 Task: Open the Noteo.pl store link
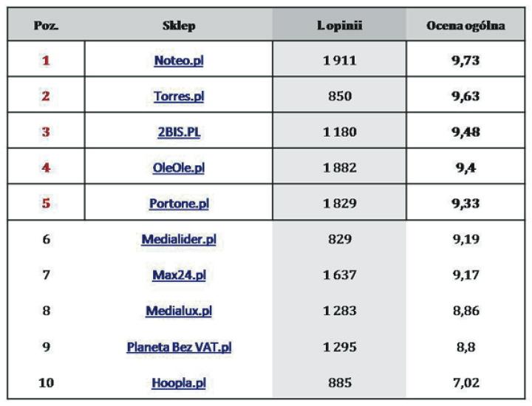[178, 61]
